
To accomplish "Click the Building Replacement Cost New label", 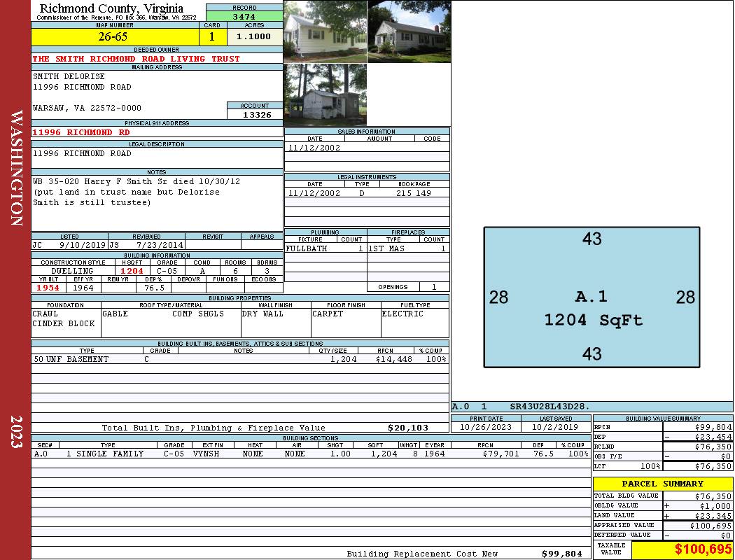I will [x=422, y=554].
